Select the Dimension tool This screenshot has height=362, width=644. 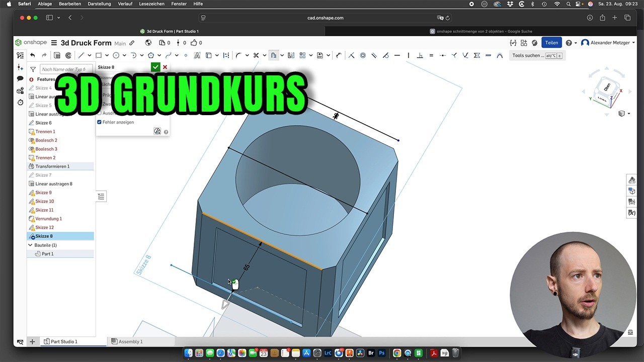point(339,55)
